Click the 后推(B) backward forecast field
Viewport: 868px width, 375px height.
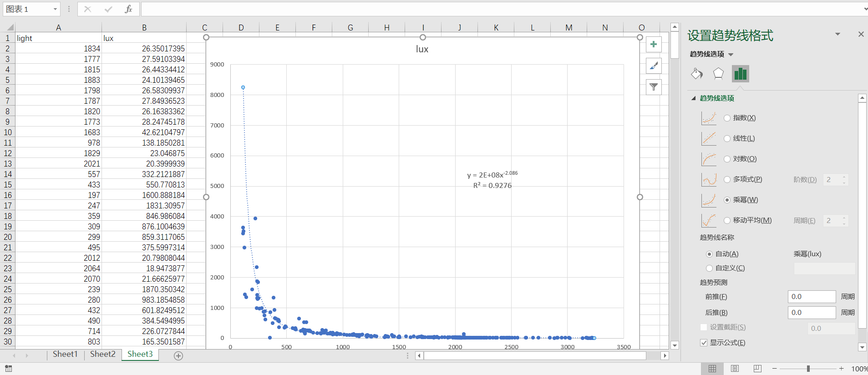[812, 313]
